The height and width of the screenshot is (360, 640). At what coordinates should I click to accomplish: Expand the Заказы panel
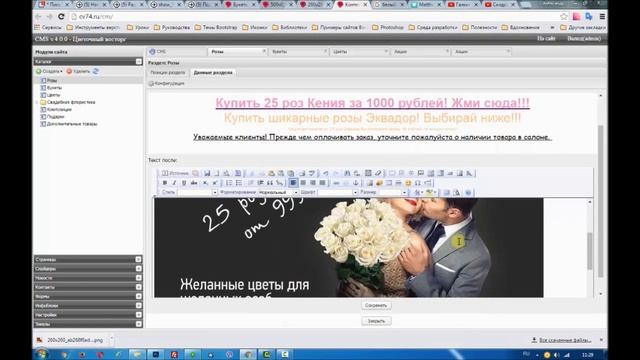[x=138, y=324]
